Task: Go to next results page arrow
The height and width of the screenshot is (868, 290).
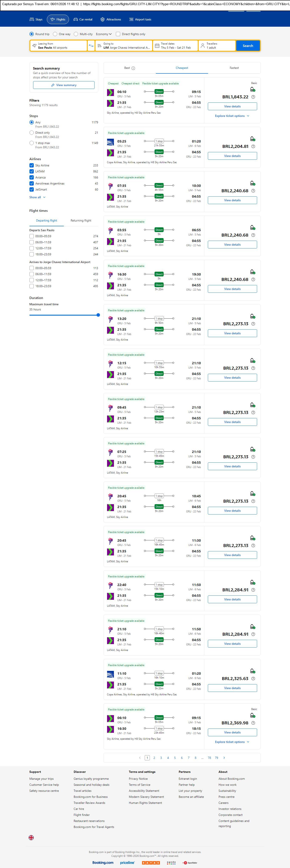Action: tap(224, 758)
